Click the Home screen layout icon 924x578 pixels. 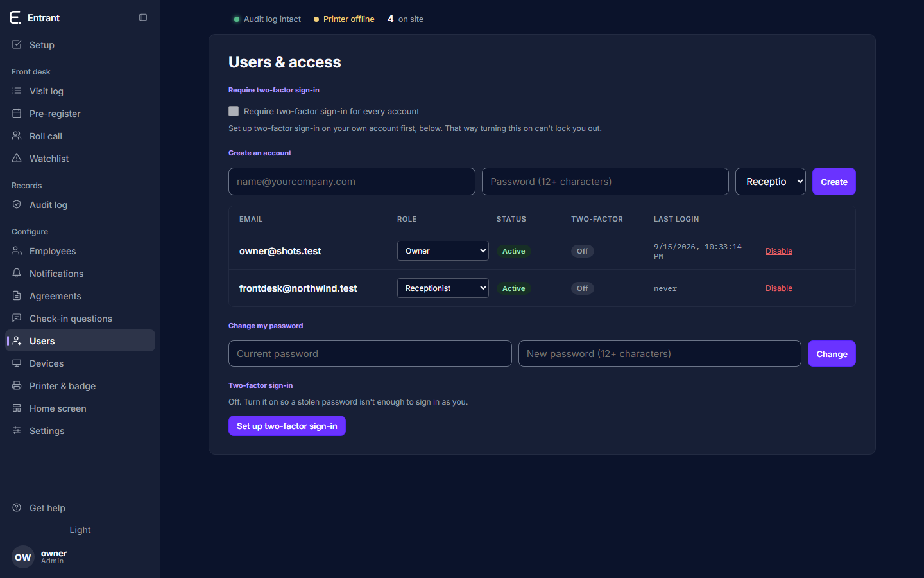click(x=17, y=408)
